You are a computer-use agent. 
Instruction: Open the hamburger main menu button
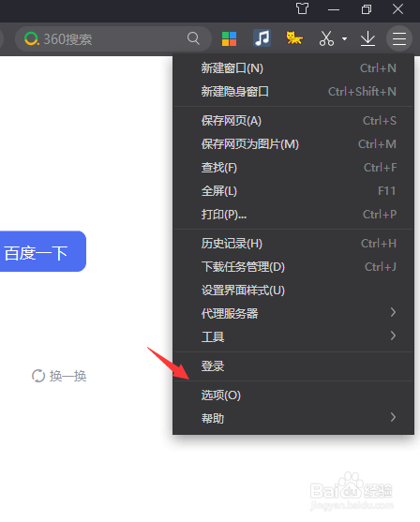(399, 38)
